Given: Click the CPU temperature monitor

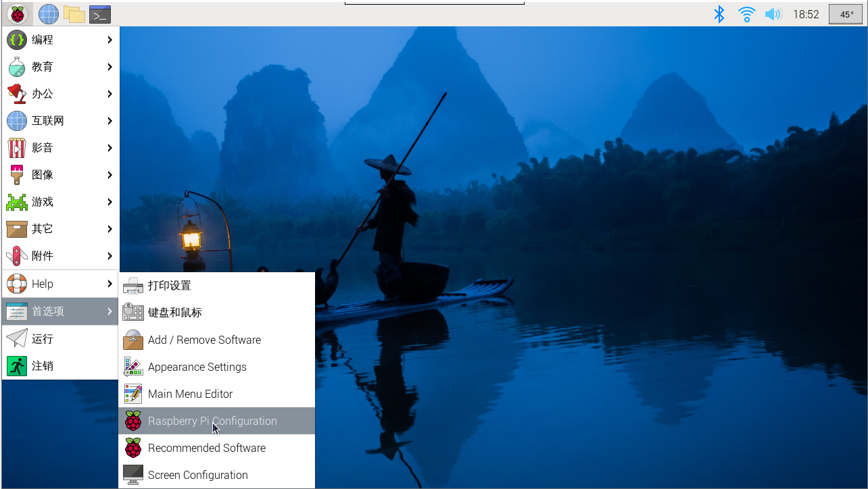Looking at the screenshot, I should (x=846, y=14).
